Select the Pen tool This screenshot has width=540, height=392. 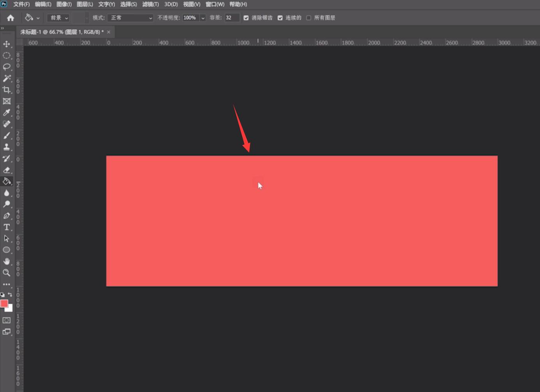pyautogui.click(x=7, y=216)
